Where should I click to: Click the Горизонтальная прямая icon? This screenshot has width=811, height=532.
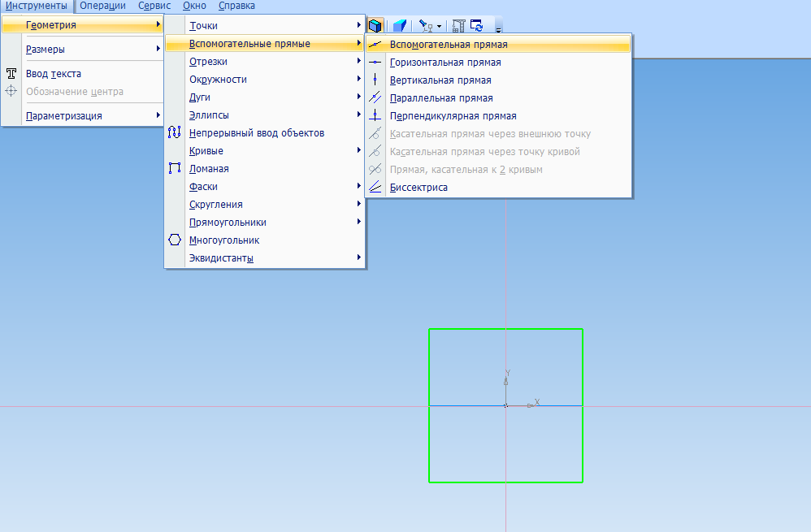point(375,63)
